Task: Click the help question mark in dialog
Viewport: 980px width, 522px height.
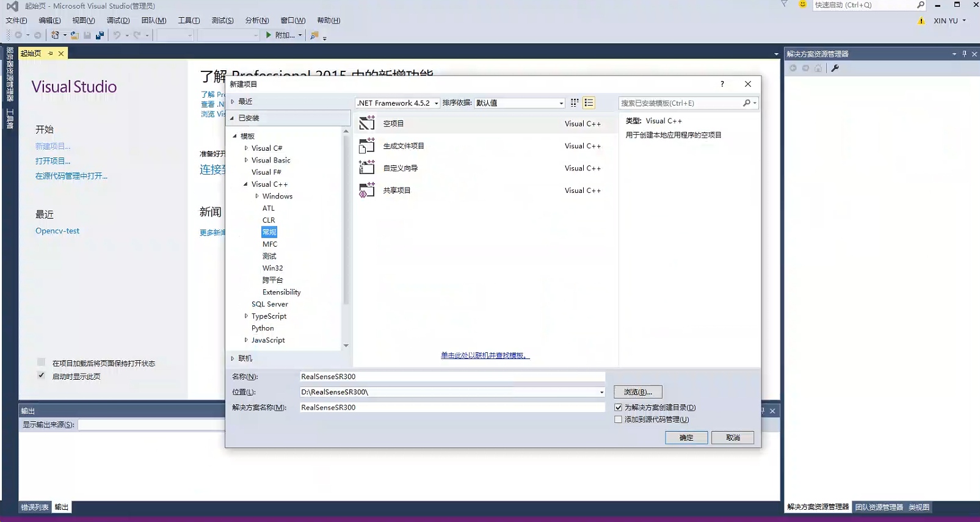Action: pyautogui.click(x=722, y=84)
